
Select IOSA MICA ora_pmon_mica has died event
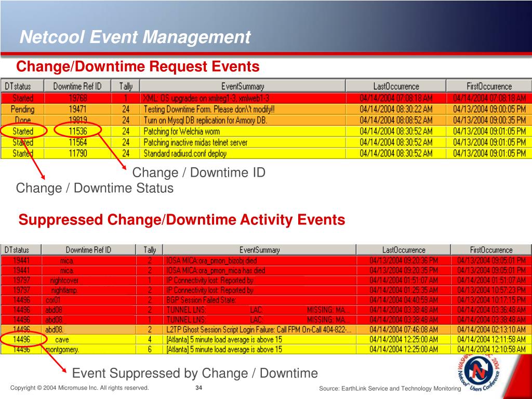pos(216,270)
